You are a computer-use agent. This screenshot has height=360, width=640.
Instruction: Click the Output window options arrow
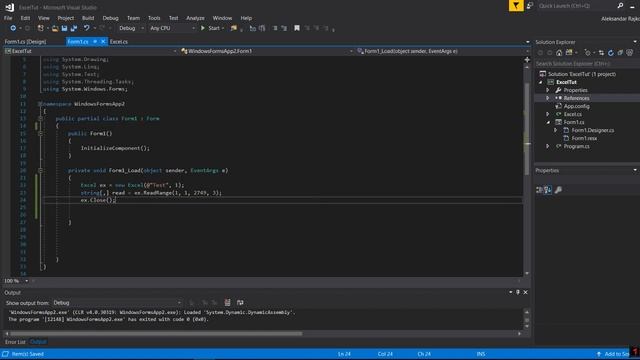point(511,292)
